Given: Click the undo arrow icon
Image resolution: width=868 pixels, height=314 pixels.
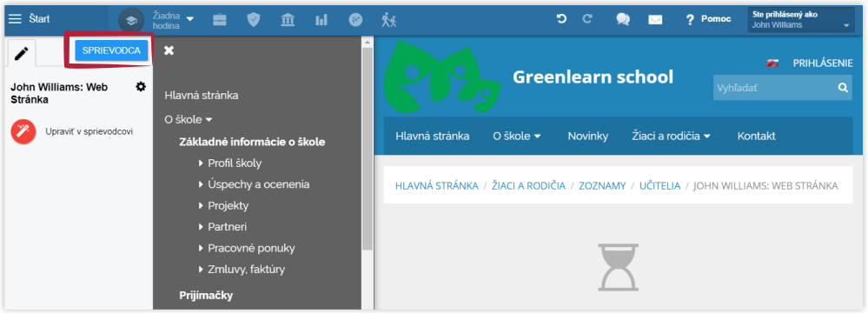Looking at the screenshot, I should click(x=561, y=19).
